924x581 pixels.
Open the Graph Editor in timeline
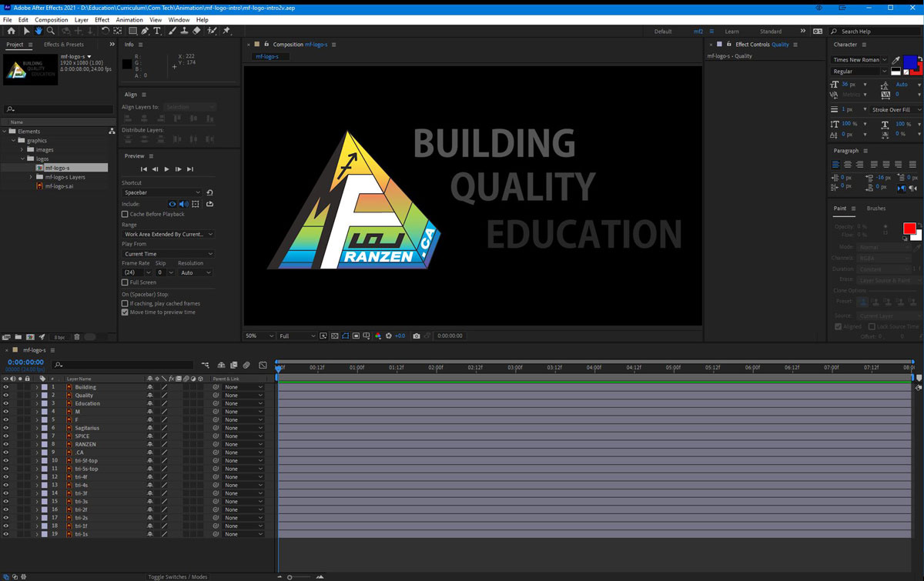263,365
